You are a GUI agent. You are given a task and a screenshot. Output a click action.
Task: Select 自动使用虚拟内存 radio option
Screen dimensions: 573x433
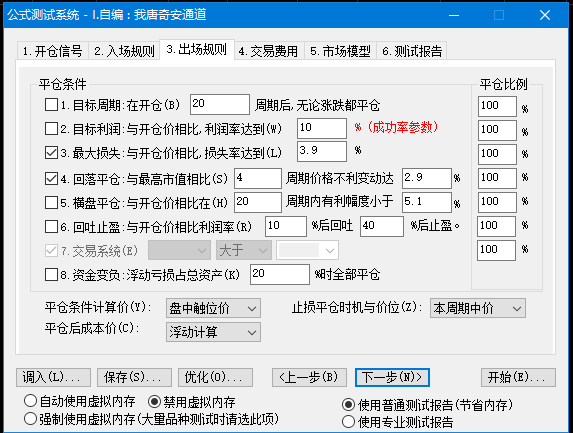tap(30, 401)
